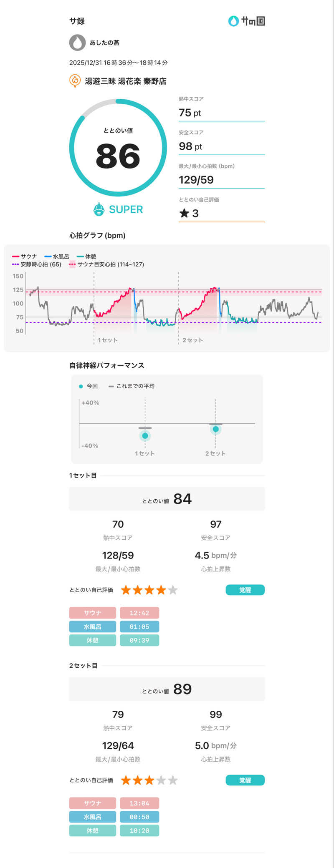This screenshot has height=868, width=334.
Task: Click the blue 水風呂 legend swatch
Action: pyautogui.click(x=48, y=257)
